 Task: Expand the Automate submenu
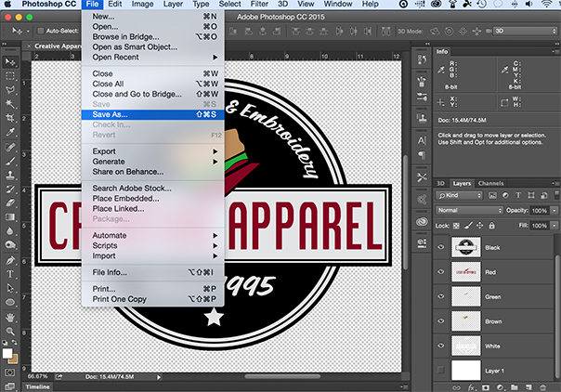pyautogui.click(x=152, y=235)
